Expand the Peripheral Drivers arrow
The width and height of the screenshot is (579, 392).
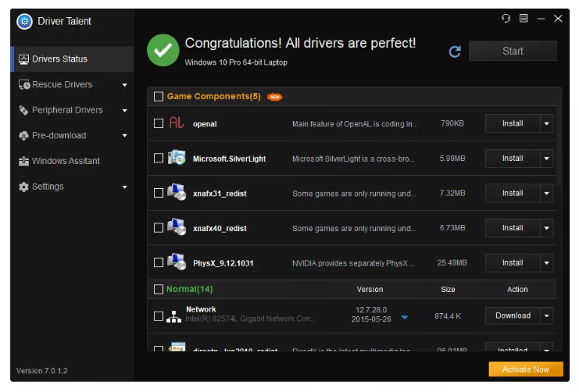pos(125,111)
